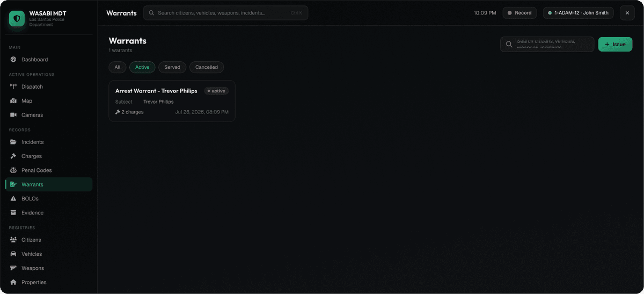Open the Evidence box icon
Viewport: 644px width, 294px height.
coord(13,213)
